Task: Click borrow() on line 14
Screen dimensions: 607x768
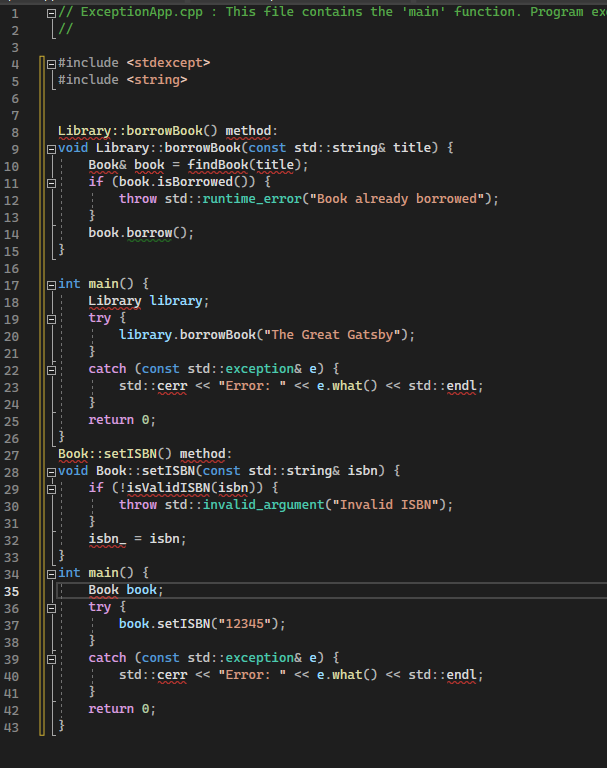Action: (156, 233)
